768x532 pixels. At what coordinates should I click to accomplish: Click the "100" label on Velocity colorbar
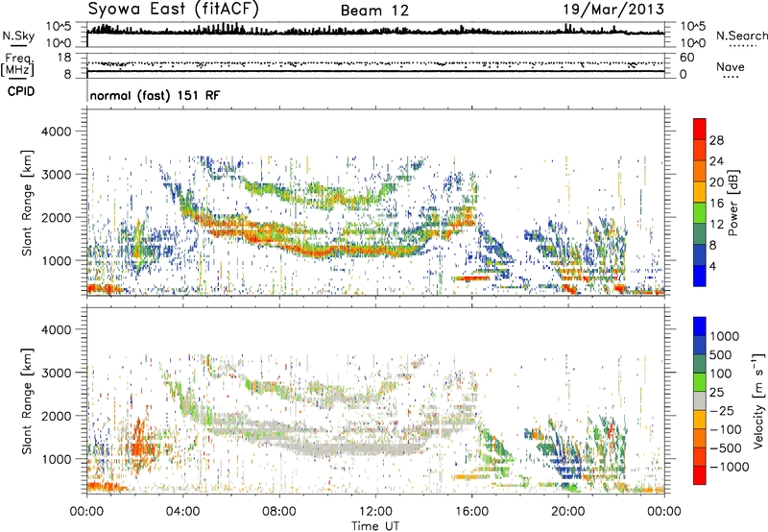pos(721,374)
